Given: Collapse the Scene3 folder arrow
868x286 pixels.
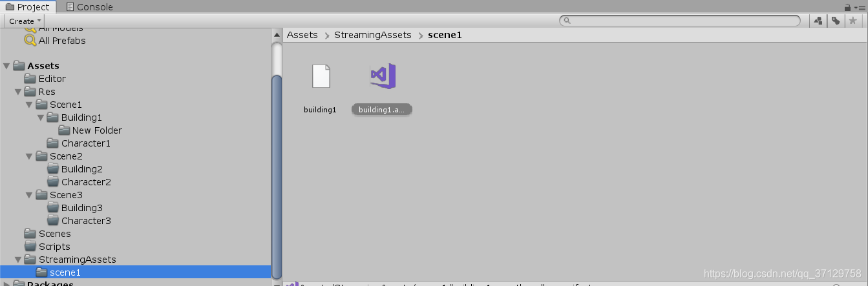Looking at the screenshot, I should tap(29, 195).
